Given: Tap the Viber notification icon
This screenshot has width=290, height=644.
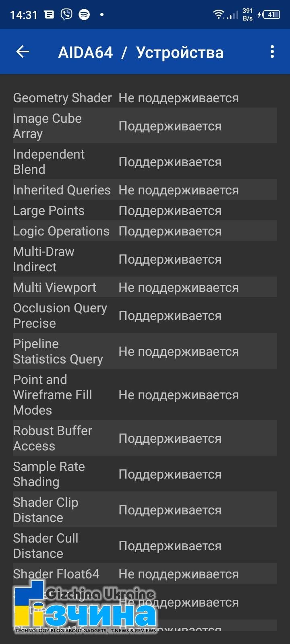Looking at the screenshot, I should tap(66, 15).
